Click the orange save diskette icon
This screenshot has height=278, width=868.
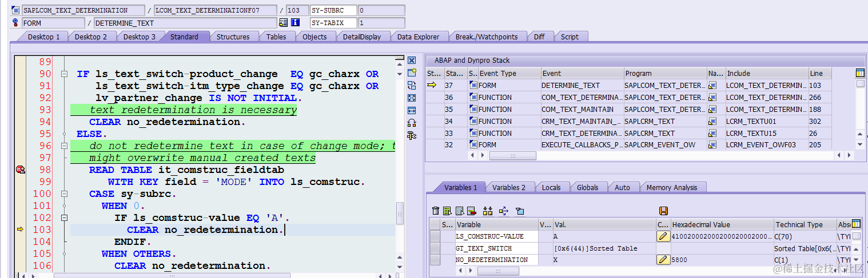664,211
